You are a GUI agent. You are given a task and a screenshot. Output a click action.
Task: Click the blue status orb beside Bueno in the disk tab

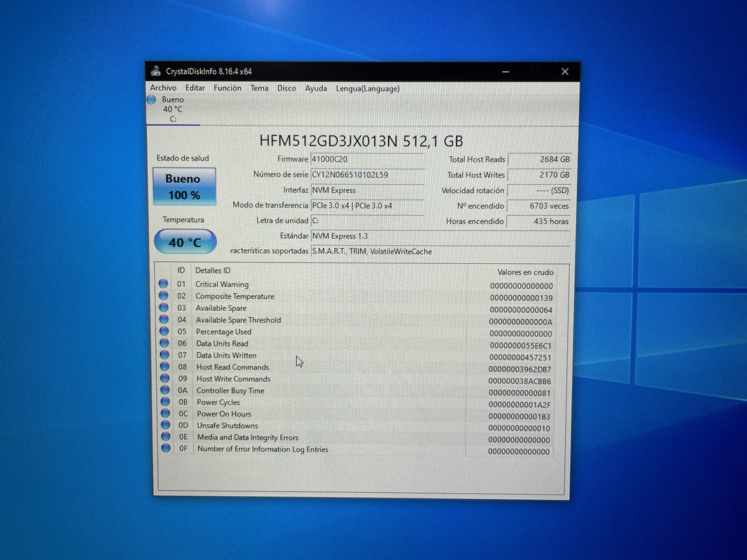coord(151,99)
